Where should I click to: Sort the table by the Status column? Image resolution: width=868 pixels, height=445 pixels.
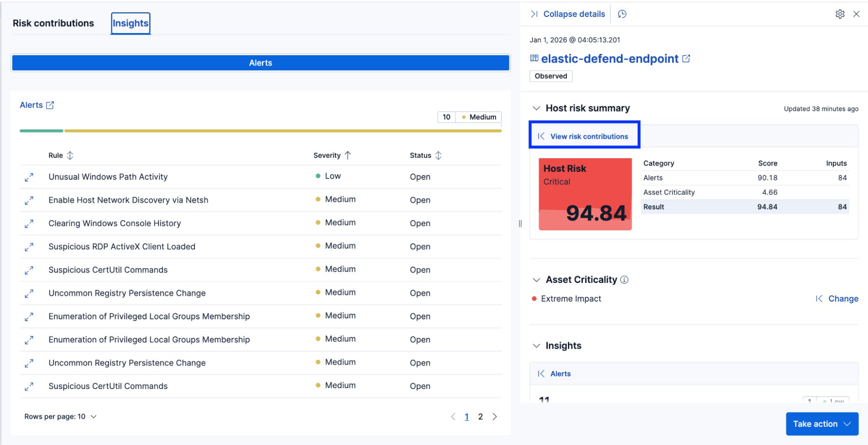(426, 155)
